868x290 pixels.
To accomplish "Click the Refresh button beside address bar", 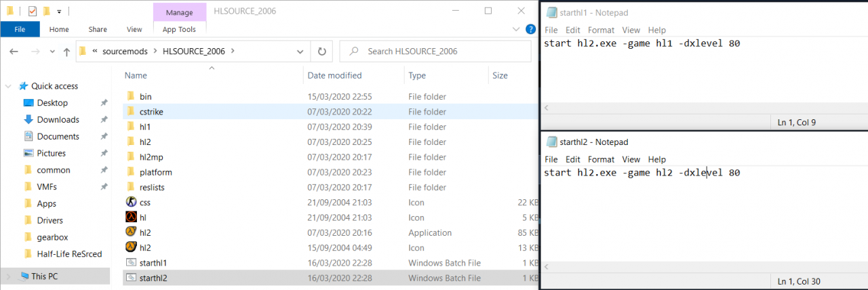I will click(321, 51).
